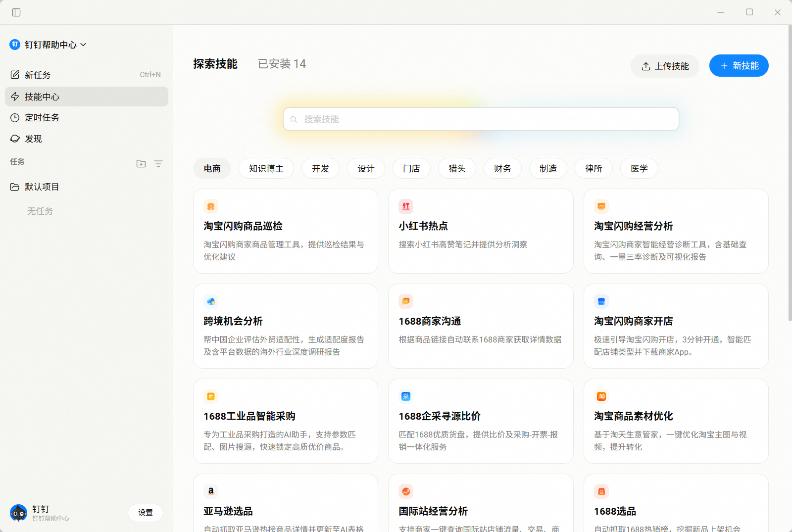Click the 小红书热点 skill icon

pos(406,206)
